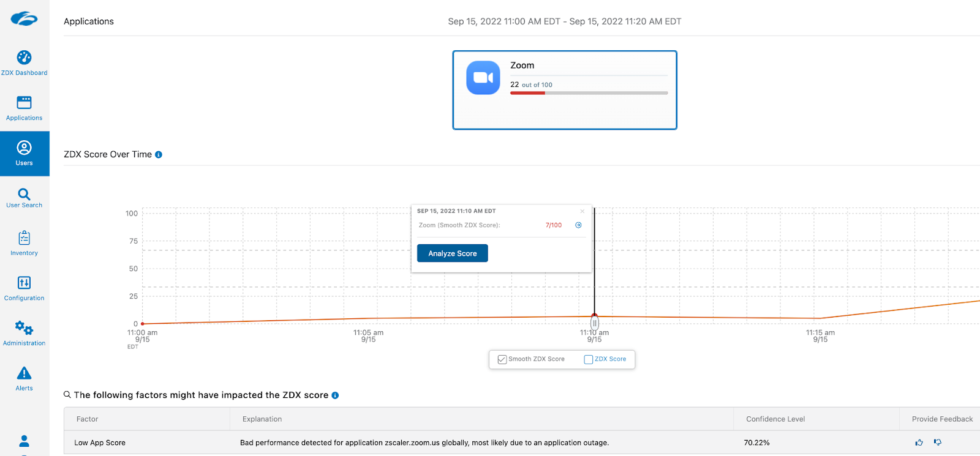Click the Zoom application icon
The width and height of the screenshot is (980, 456).
coord(483,78)
